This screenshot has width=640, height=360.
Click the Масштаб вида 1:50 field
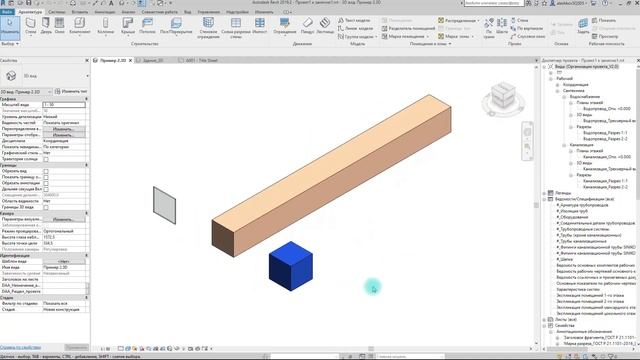64,105
